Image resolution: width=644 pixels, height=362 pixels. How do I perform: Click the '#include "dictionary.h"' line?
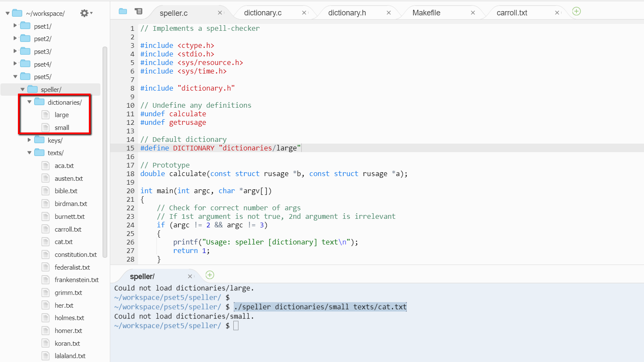pyautogui.click(x=187, y=88)
